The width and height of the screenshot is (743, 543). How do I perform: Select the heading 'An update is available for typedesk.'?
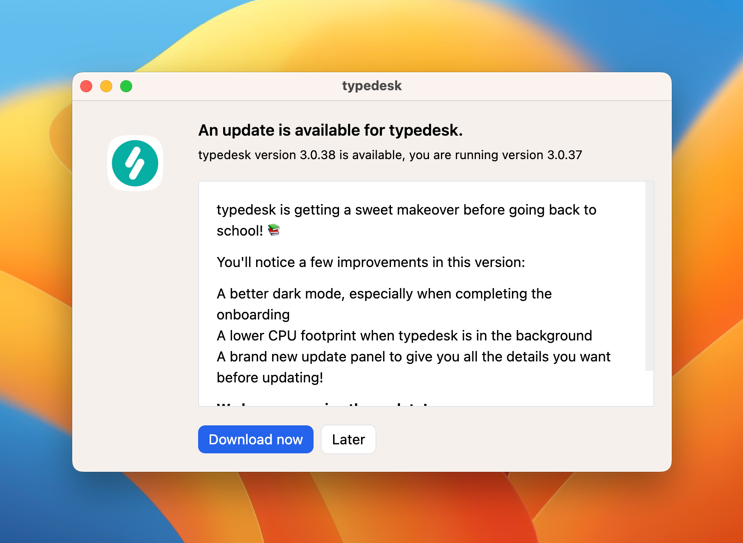(330, 130)
